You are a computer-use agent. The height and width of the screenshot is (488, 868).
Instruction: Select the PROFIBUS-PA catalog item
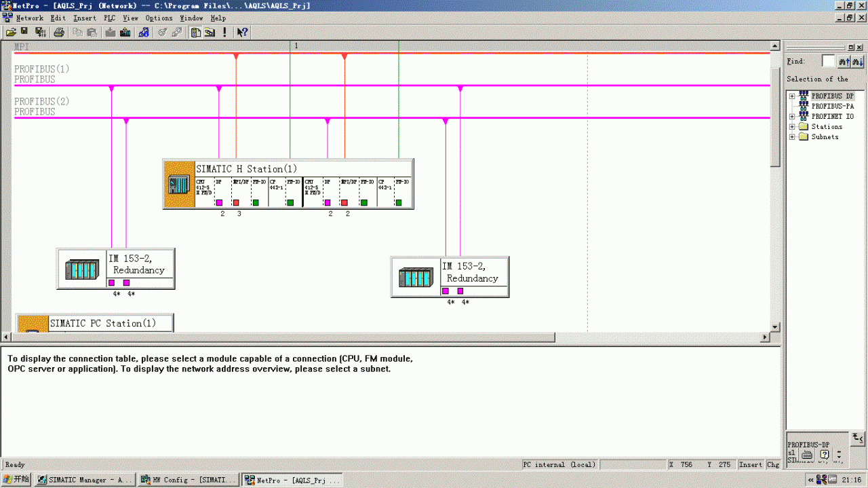[832, 107]
